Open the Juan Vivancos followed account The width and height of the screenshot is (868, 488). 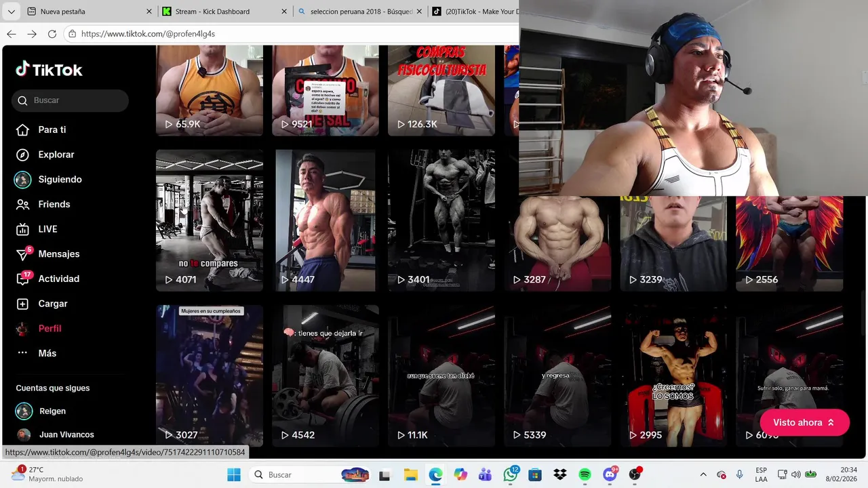(x=55, y=434)
